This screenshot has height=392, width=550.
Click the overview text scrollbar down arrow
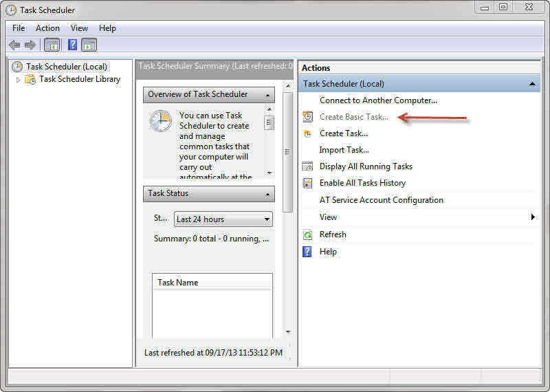[x=269, y=173]
